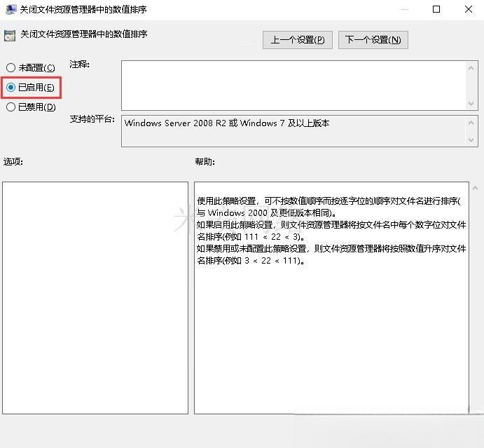
Task: Click help text '使用此策略设置' first line
Action: pyautogui.click(x=329, y=201)
